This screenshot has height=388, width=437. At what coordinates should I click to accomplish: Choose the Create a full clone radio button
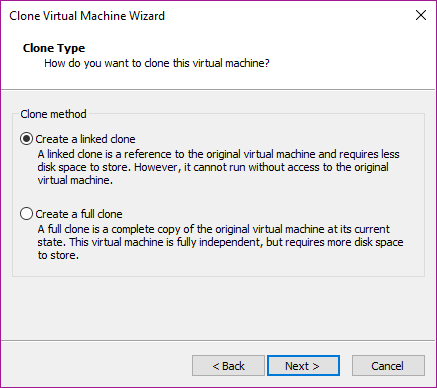click(26, 214)
